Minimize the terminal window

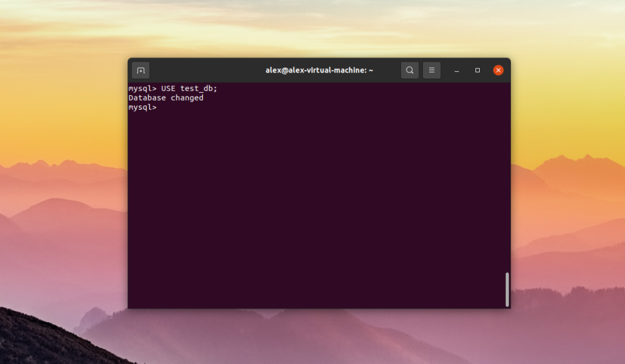[x=457, y=71]
